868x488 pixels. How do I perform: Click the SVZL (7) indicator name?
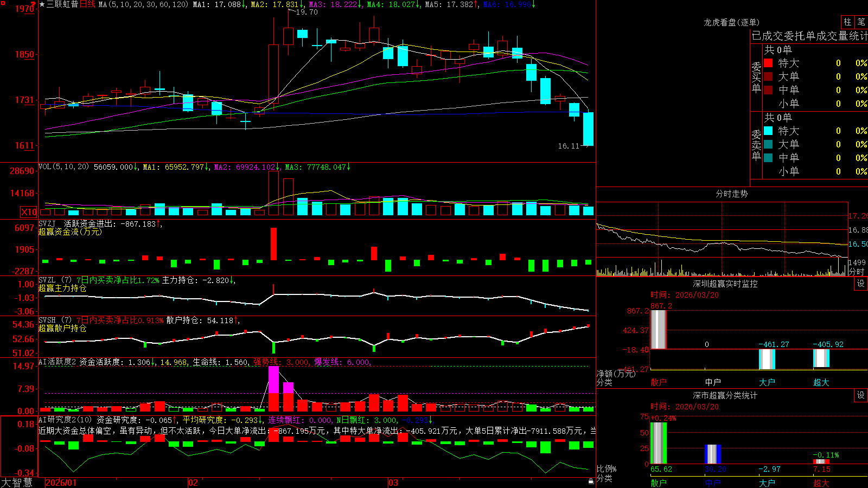click(x=55, y=280)
